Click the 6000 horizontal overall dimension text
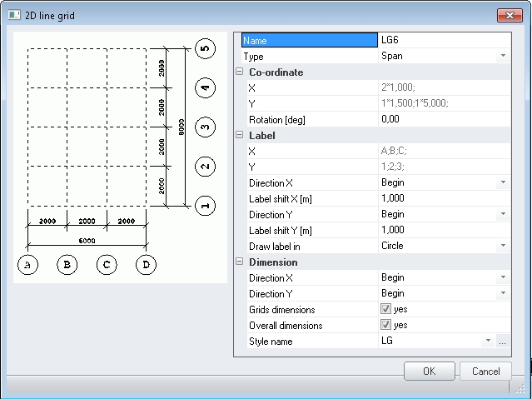Viewport: 532px width, 399px height. [87, 241]
